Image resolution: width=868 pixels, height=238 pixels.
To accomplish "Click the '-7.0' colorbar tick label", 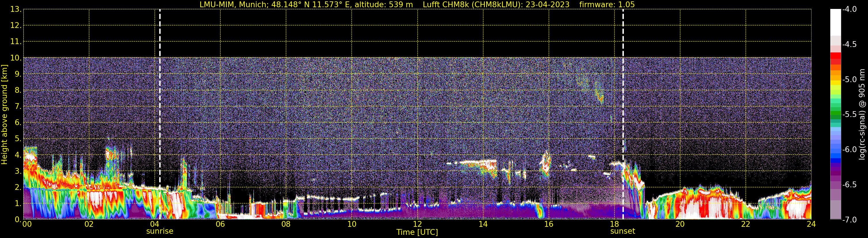I will [850, 220].
